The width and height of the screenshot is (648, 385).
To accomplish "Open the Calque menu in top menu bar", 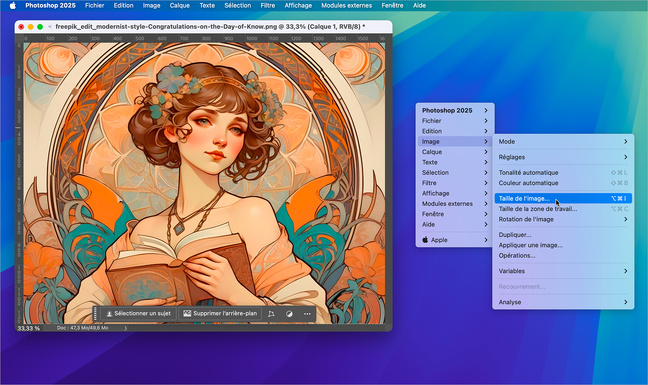I will [180, 5].
